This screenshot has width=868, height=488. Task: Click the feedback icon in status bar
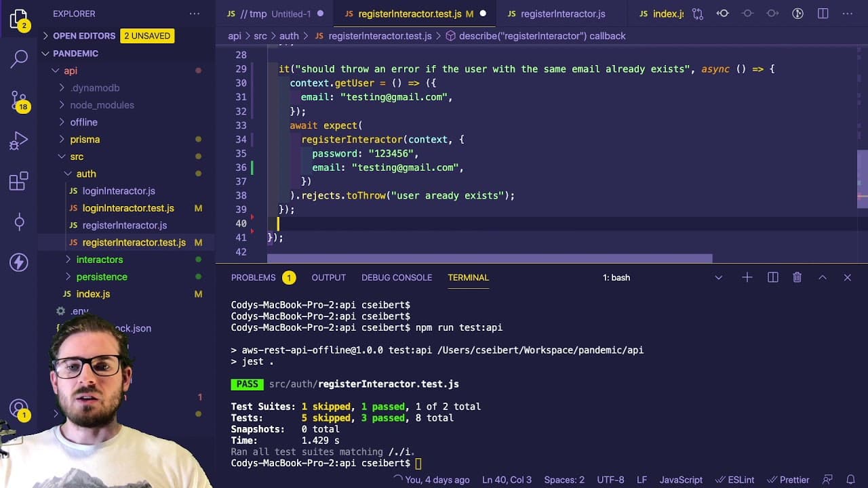[x=828, y=479]
